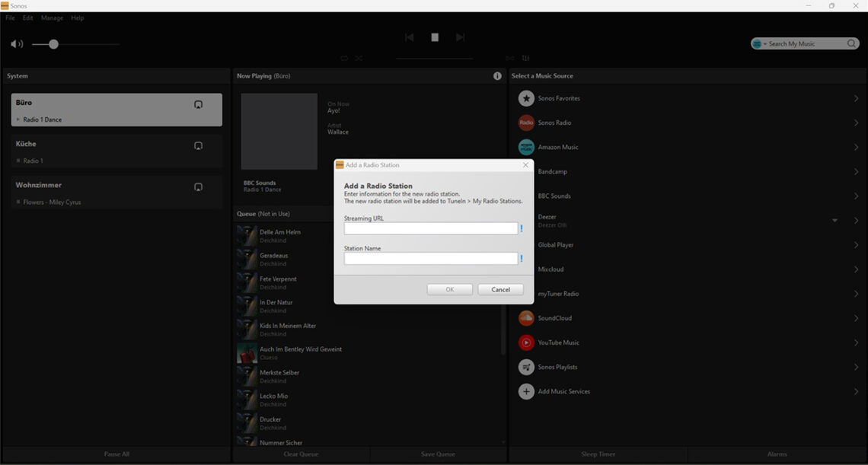This screenshot has width=868, height=465.
Task: Click the Add Music Services plus icon
Action: [526, 391]
